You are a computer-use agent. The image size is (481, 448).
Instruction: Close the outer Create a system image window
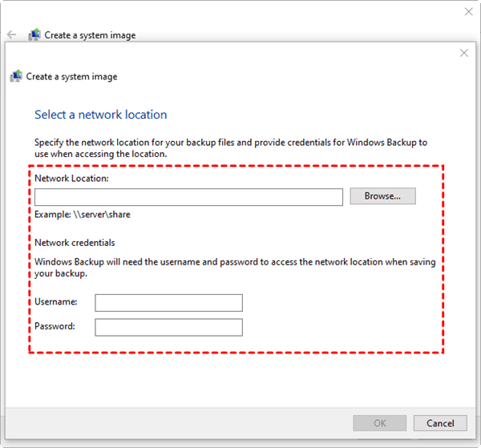[x=469, y=11]
